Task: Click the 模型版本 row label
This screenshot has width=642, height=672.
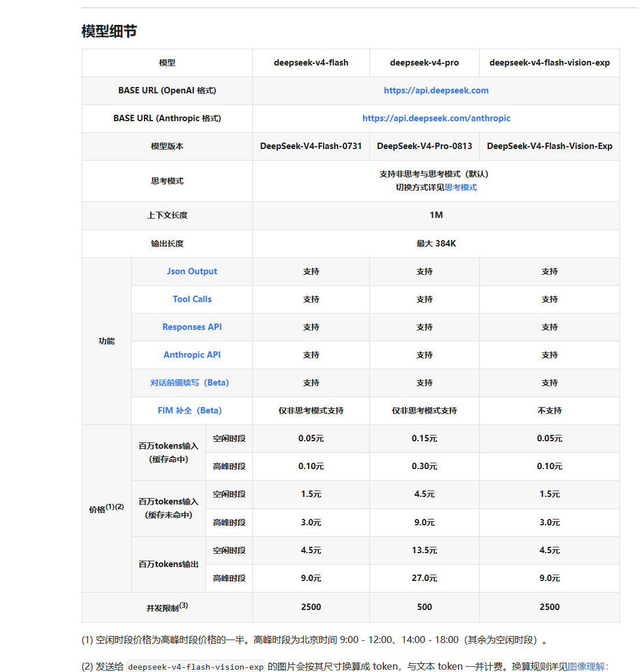Action: coord(167,146)
